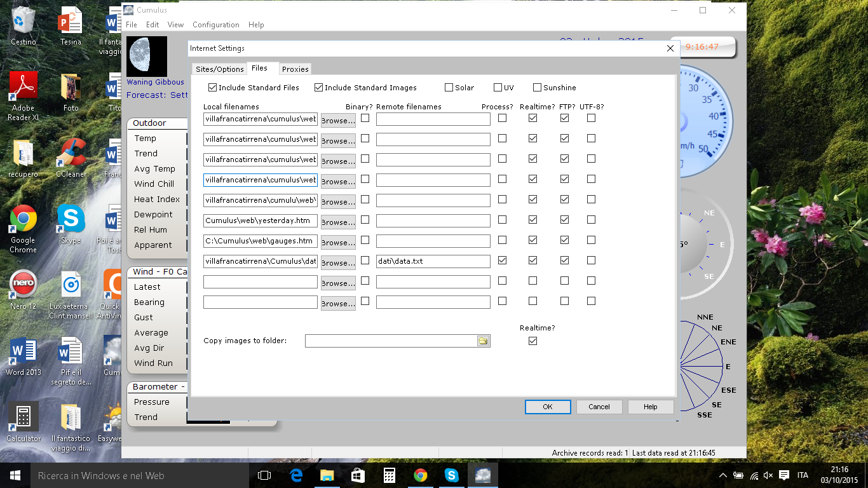The height and width of the screenshot is (488, 868).
Task: Click Calculator icon in the taskbar
Action: pos(390,475)
